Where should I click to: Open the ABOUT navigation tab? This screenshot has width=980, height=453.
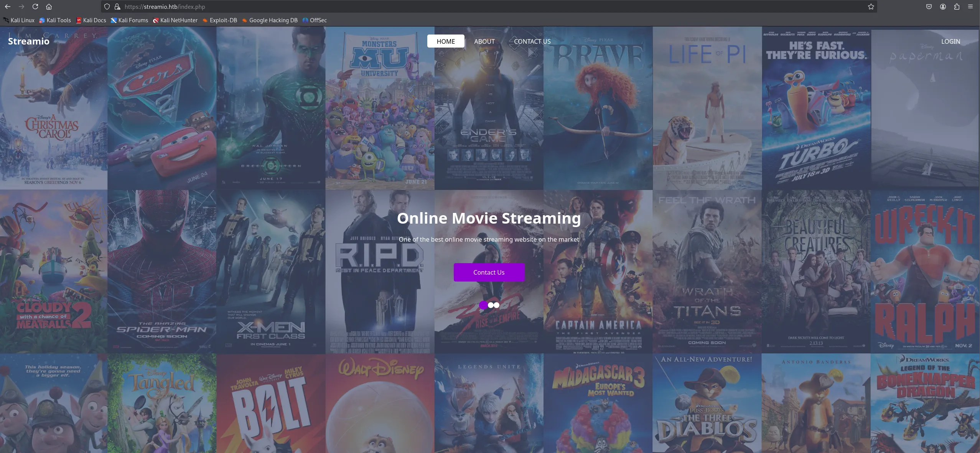(484, 41)
